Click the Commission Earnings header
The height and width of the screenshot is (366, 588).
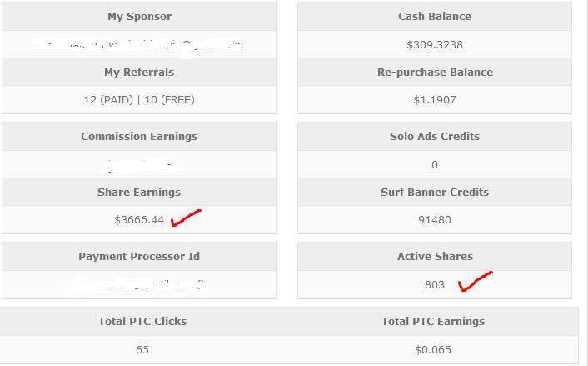click(x=139, y=136)
